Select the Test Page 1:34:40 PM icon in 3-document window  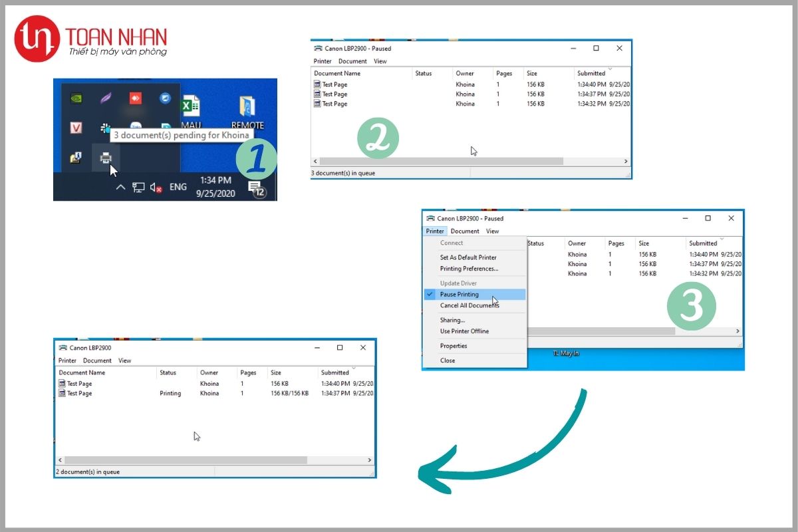point(317,84)
